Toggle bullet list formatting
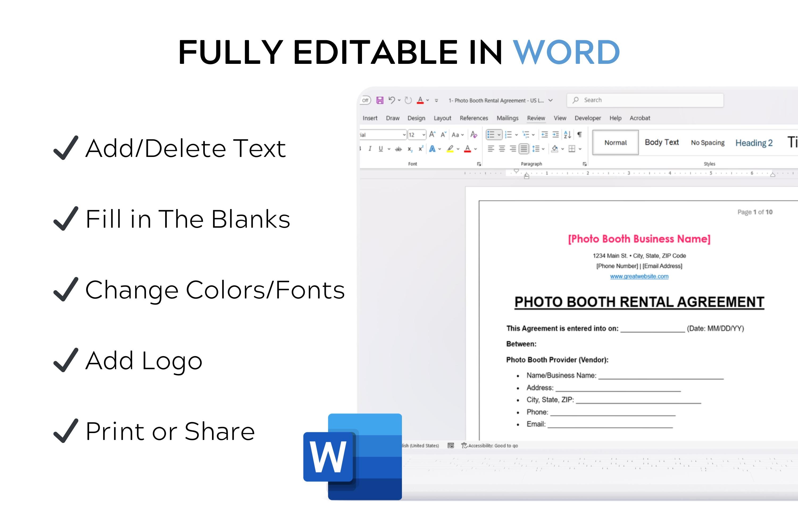Screen dimensions: 798x532 point(491,135)
